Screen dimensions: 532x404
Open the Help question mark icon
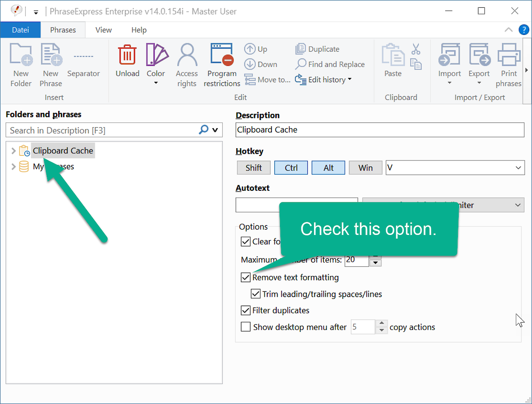tap(524, 30)
